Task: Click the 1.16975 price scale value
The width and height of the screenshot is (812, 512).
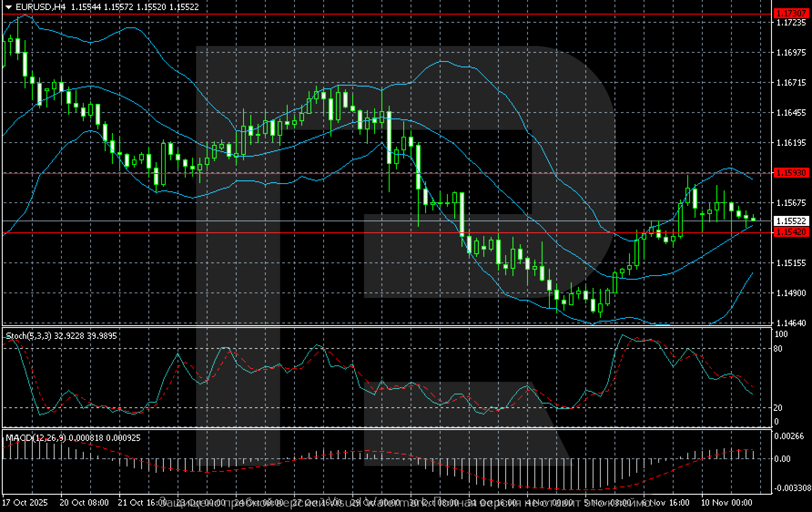Action: coord(791,53)
